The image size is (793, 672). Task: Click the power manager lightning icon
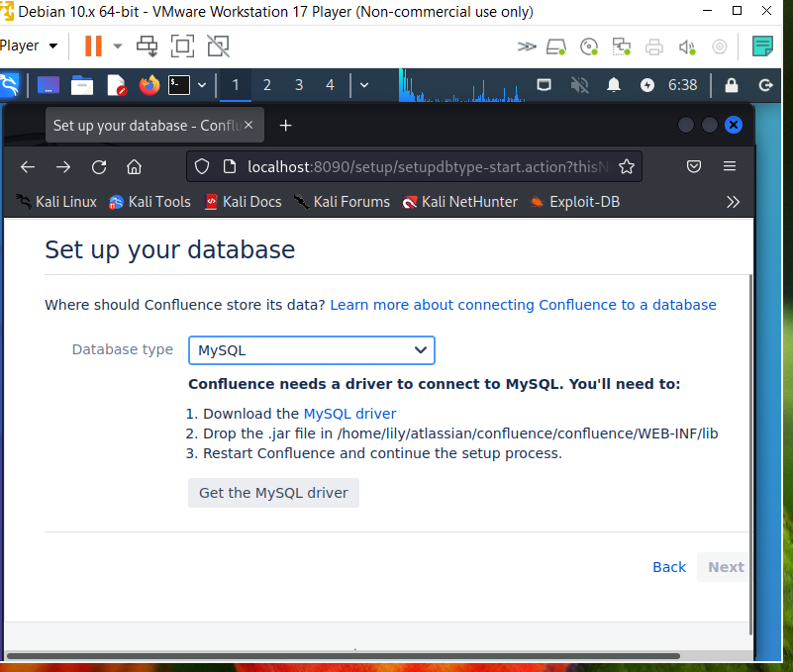pyautogui.click(x=647, y=85)
